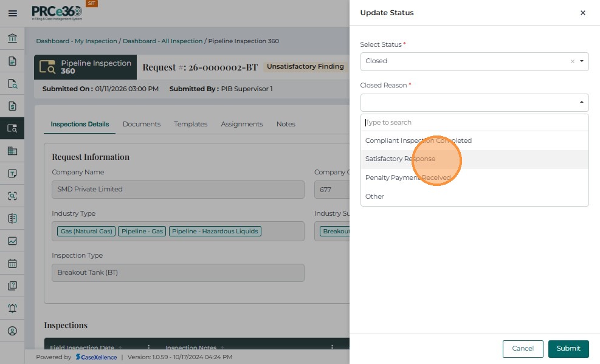This screenshot has width=600, height=364.
Task: Click the line chart analytics icon
Action: tap(12, 241)
